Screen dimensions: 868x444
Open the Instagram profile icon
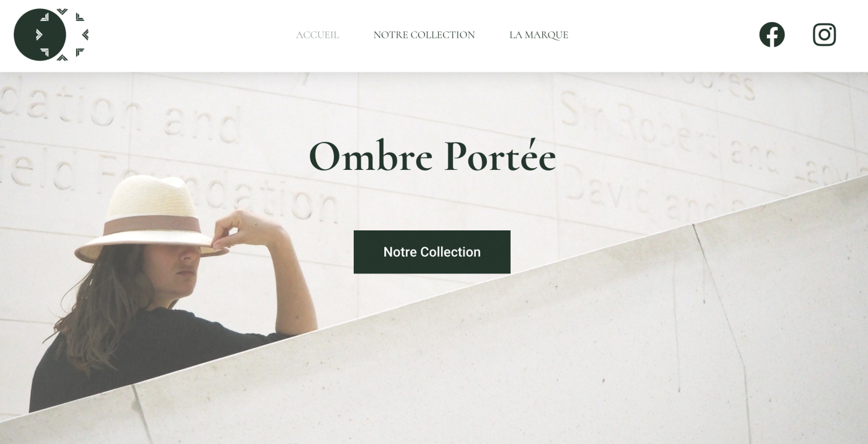(824, 35)
